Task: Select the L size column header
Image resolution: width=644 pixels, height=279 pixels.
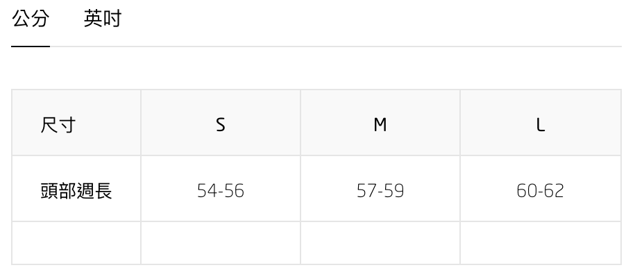Action: point(541,125)
